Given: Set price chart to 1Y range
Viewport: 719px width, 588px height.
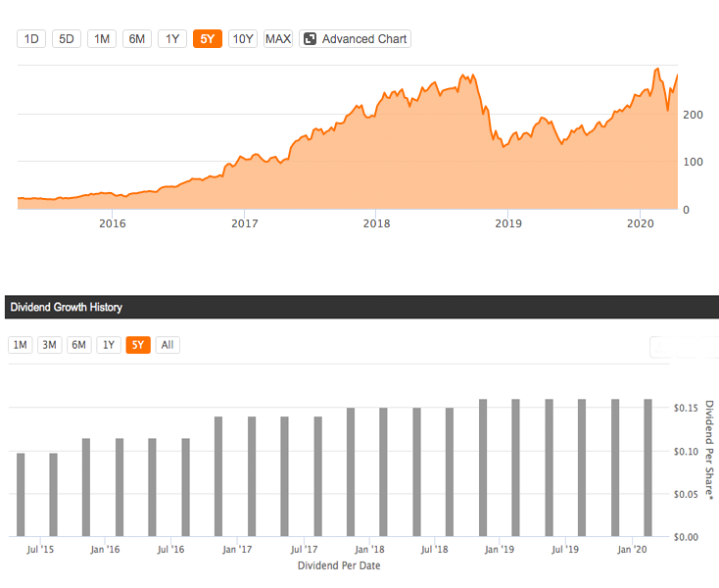Looking at the screenshot, I should pyautogui.click(x=171, y=39).
